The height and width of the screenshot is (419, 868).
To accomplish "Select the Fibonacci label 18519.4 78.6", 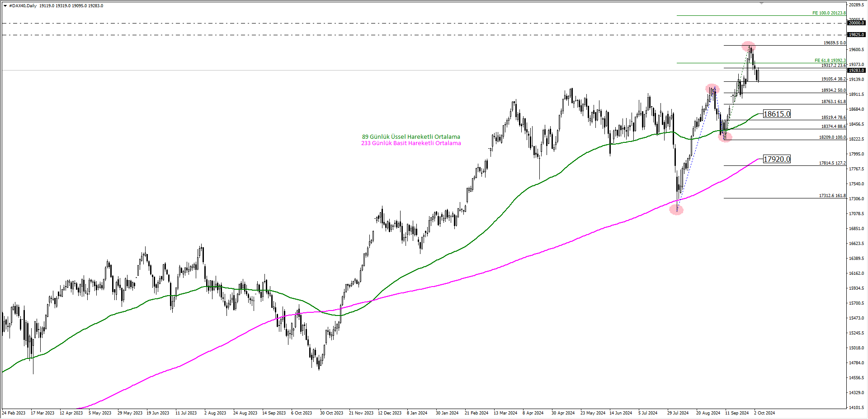I will (833, 118).
